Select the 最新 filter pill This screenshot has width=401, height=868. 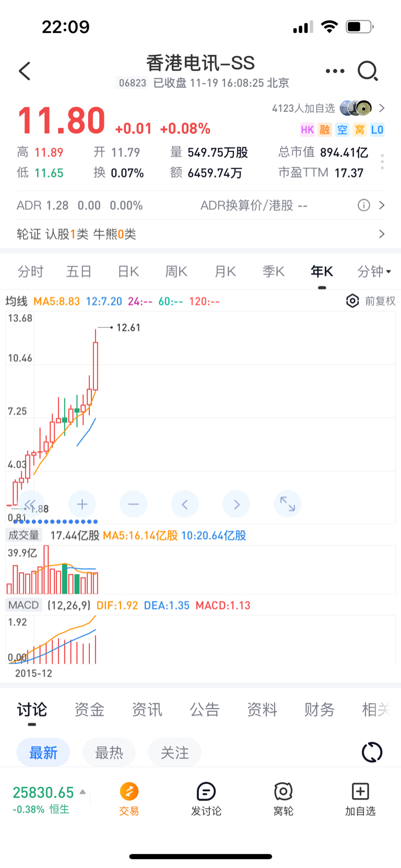click(x=43, y=753)
